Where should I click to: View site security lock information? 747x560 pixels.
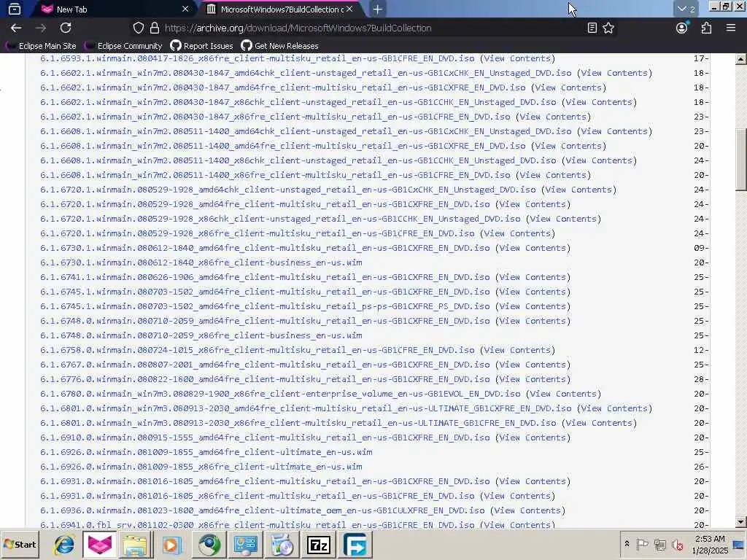click(x=155, y=28)
